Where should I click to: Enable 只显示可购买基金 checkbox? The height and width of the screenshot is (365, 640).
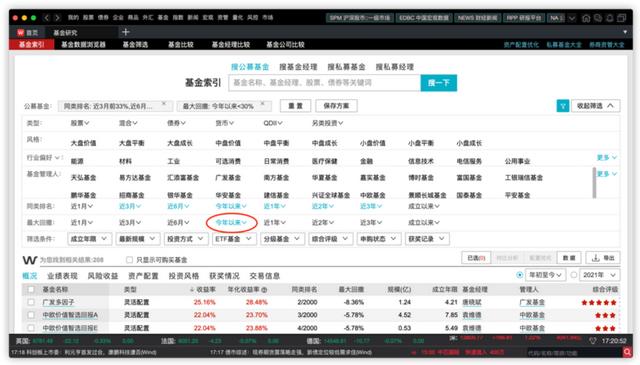pos(129,260)
